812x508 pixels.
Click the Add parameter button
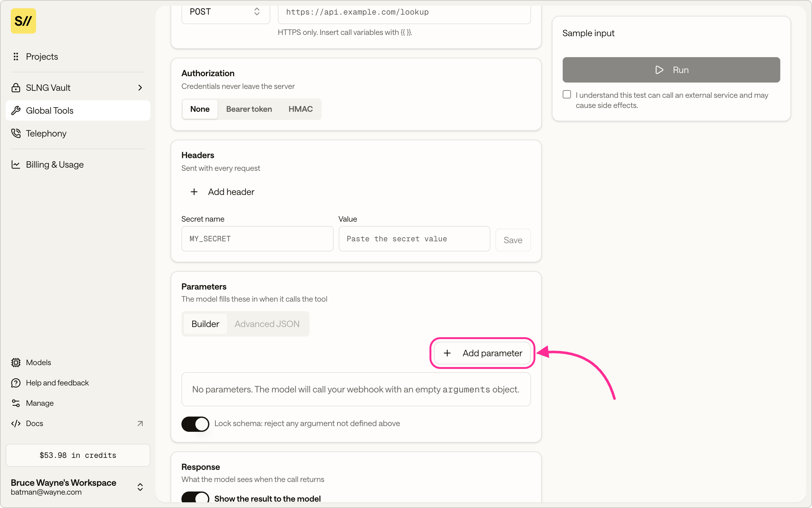coord(482,353)
